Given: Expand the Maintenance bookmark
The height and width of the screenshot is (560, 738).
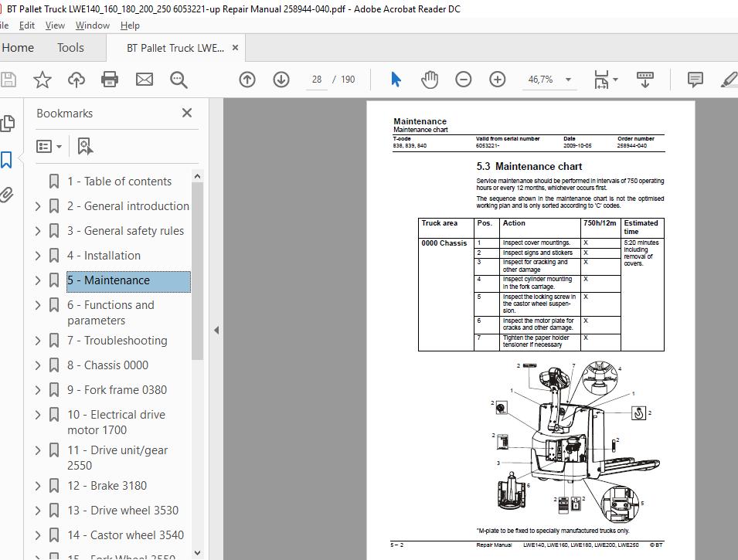Looking at the screenshot, I should point(38,280).
